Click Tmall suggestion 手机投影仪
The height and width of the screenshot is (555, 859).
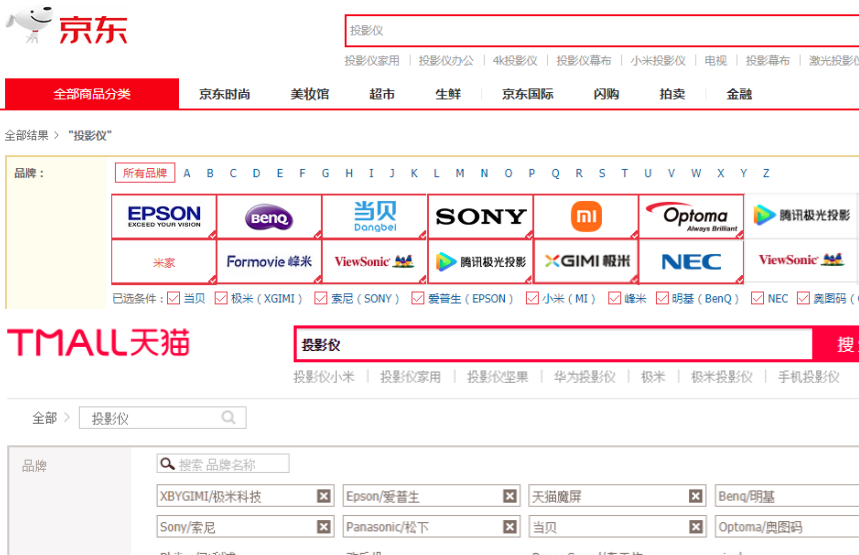tap(809, 377)
